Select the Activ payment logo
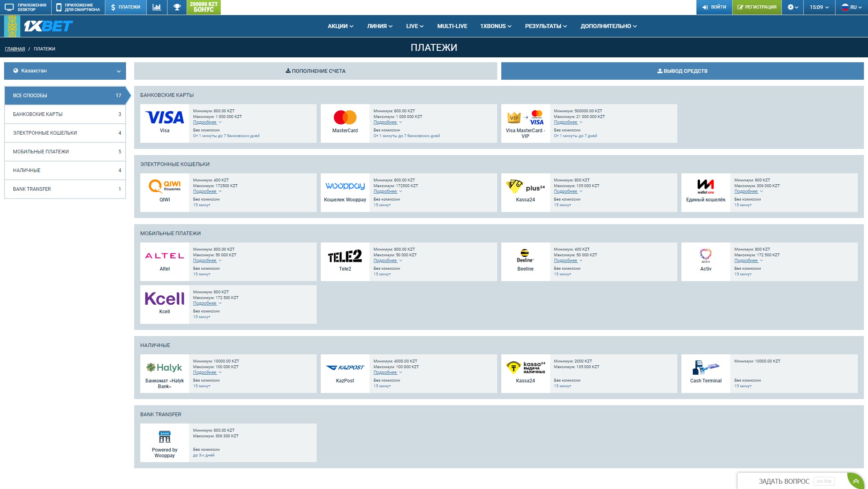Screen dimensions: 868x489 (x=706, y=255)
